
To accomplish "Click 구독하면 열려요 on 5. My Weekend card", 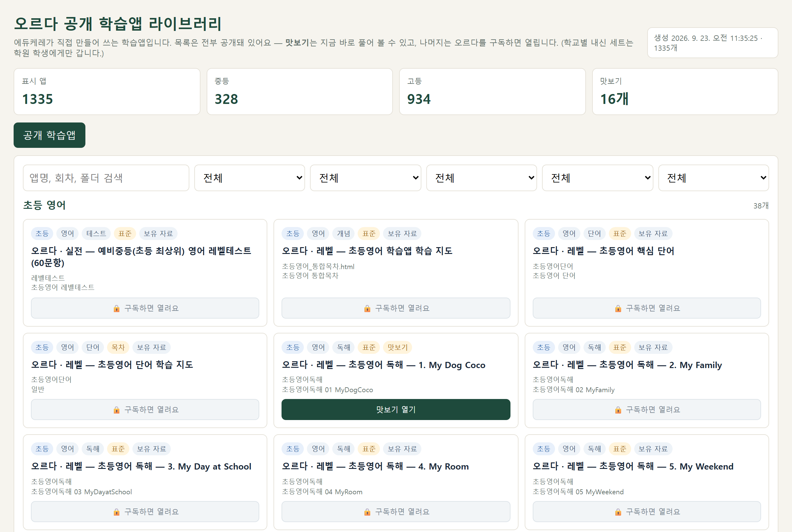I will click(646, 512).
